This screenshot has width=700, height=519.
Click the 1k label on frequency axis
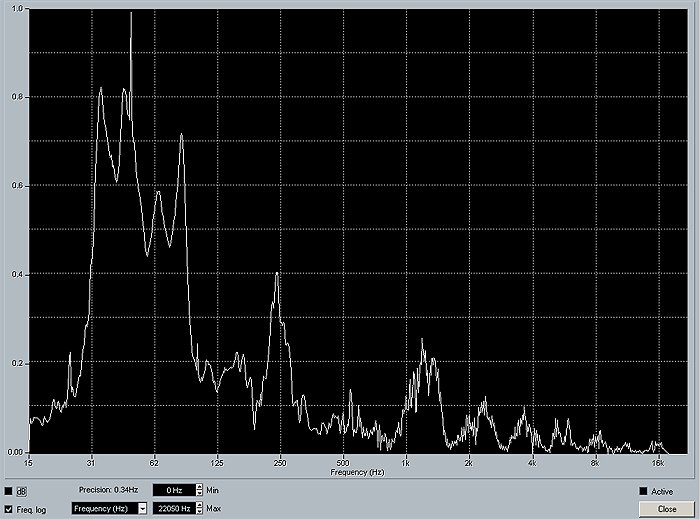[405, 463]
